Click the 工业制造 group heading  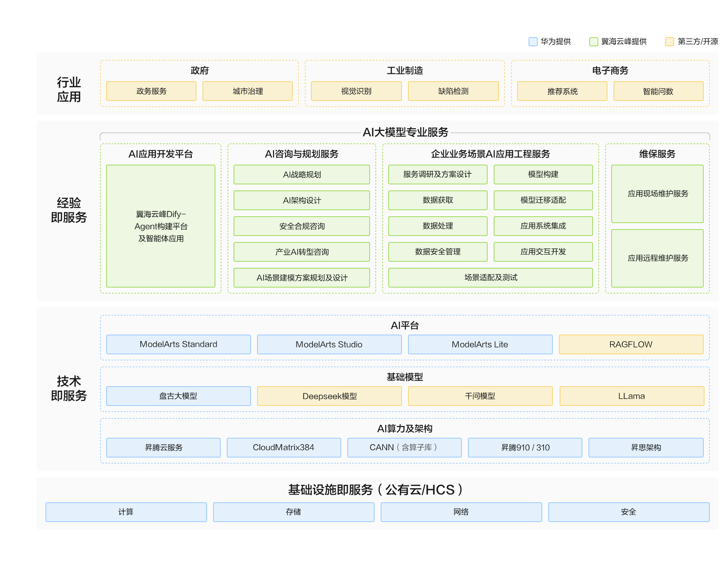click(x=405, y=71)
